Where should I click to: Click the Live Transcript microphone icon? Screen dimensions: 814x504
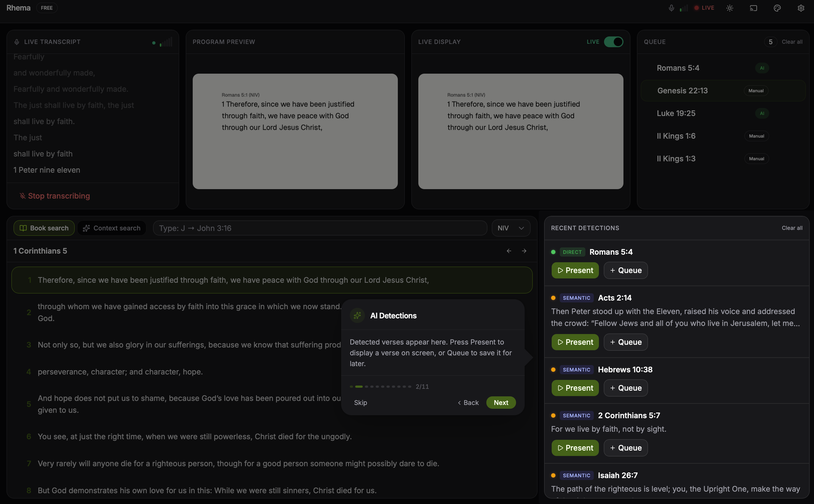(17, 42)
